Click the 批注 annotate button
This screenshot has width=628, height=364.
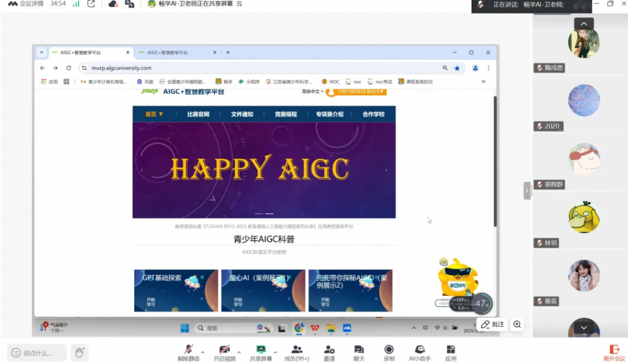(x=492, y=324)
